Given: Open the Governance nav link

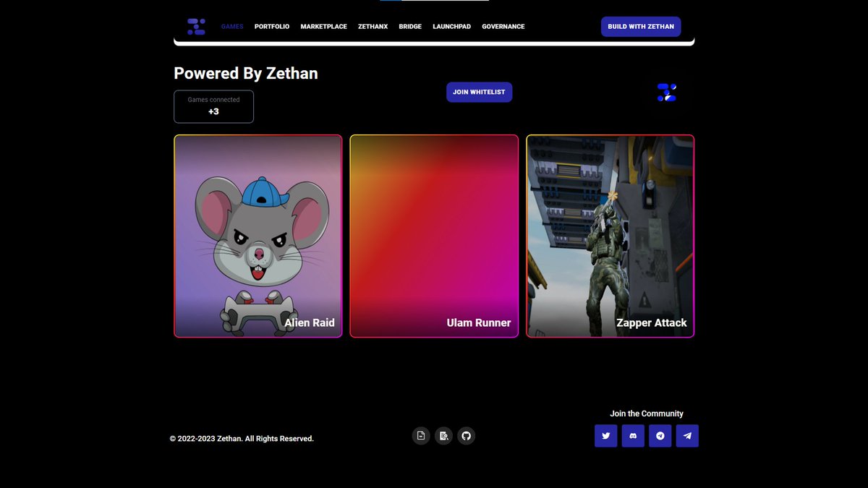Looking at the screenshot, I should pyautogui.click(x=503, y=27).
